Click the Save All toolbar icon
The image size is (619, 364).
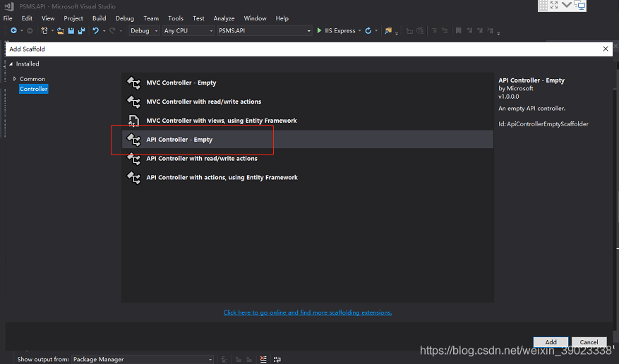pos(82,31)
